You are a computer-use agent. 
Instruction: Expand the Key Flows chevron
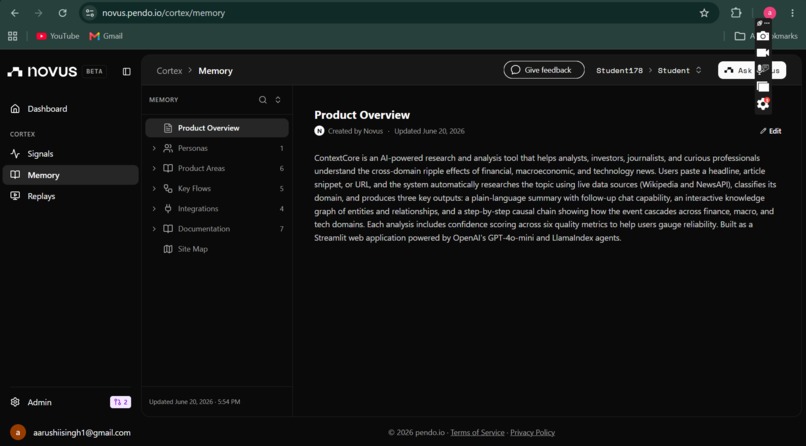[154, 189]
